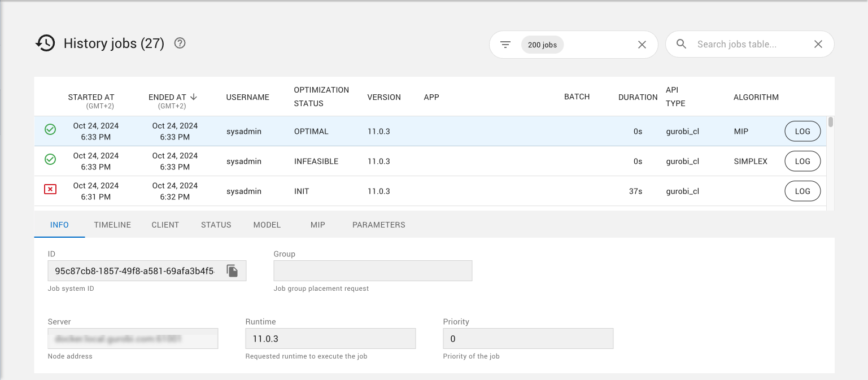Image resolution: width=868 pixels, height=380 pixels.
Task: Click green check icon of INFEASIBLE job
Action: 50,160
